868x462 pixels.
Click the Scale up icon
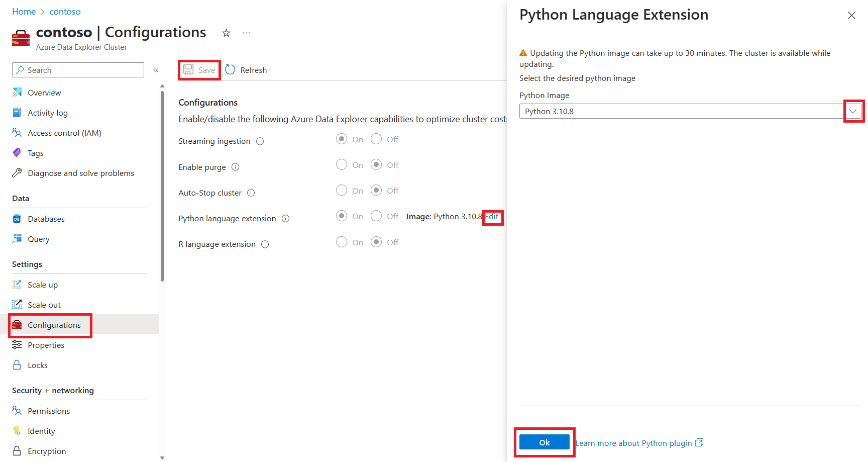tap(17, 285)
